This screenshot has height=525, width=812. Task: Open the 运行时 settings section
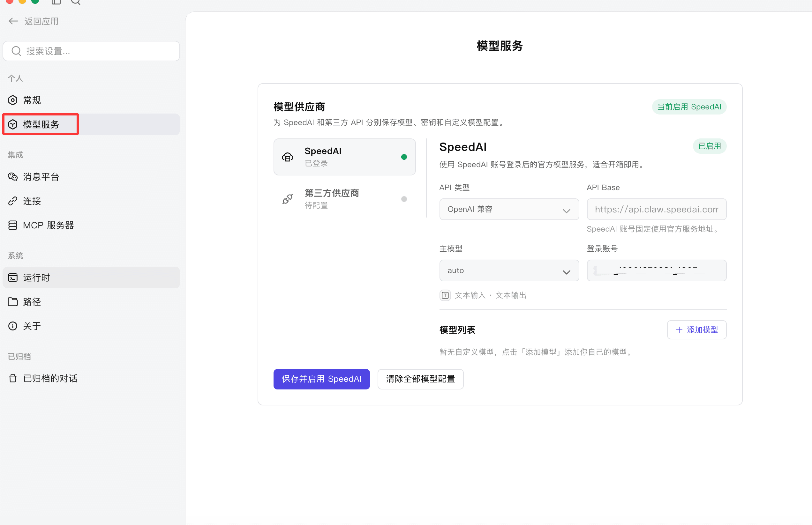coord(91,277)
